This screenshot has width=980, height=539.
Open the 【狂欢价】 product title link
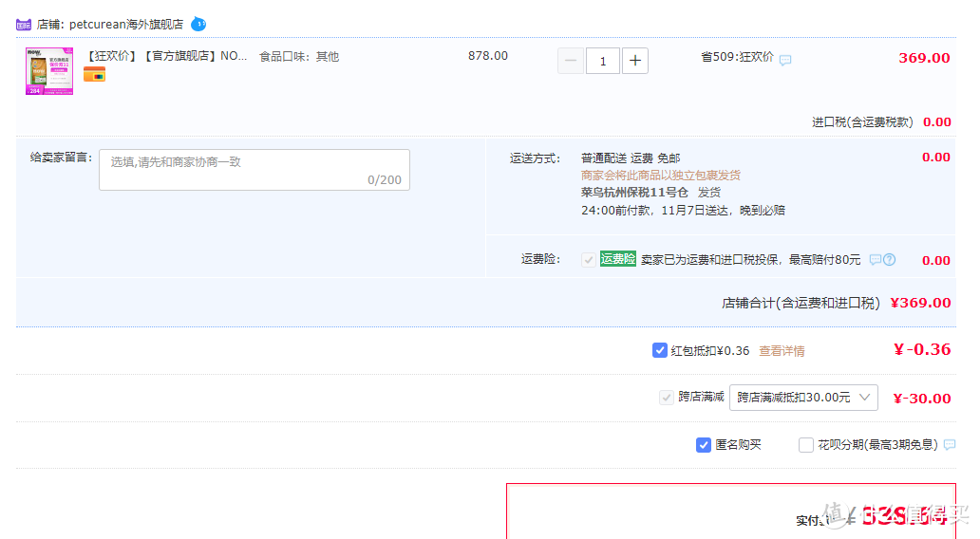point(166,56)
